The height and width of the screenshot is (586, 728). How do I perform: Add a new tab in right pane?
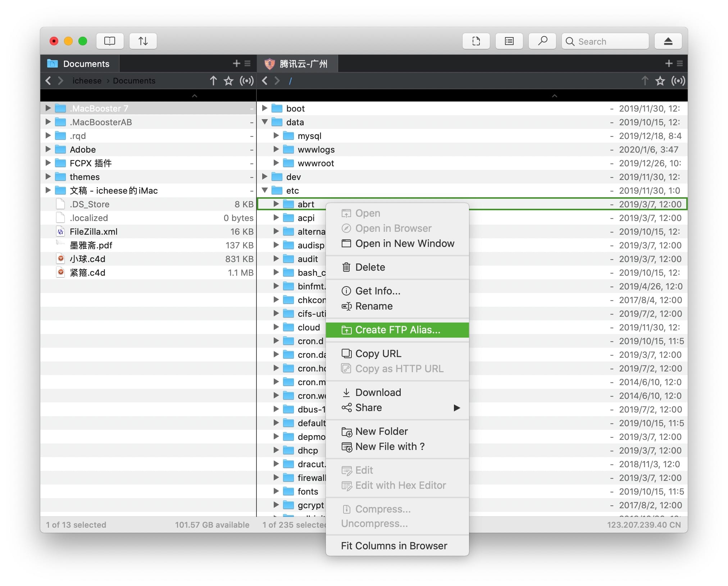tap(668, 64)
